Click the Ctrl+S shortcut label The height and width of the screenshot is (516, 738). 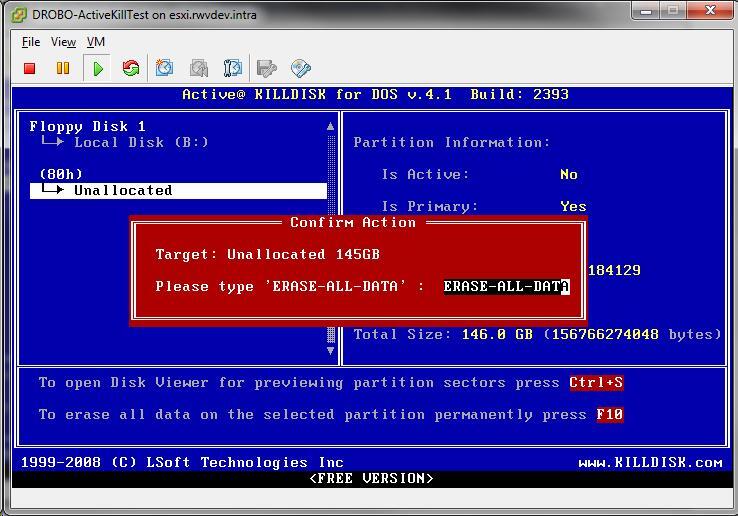coord(596,382)
